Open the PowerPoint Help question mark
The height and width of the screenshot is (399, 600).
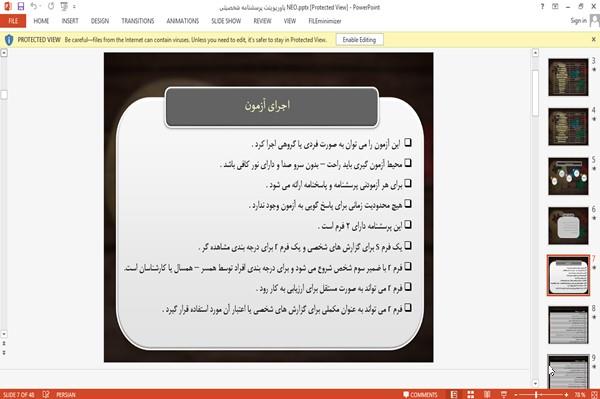(x=542, y=7)
